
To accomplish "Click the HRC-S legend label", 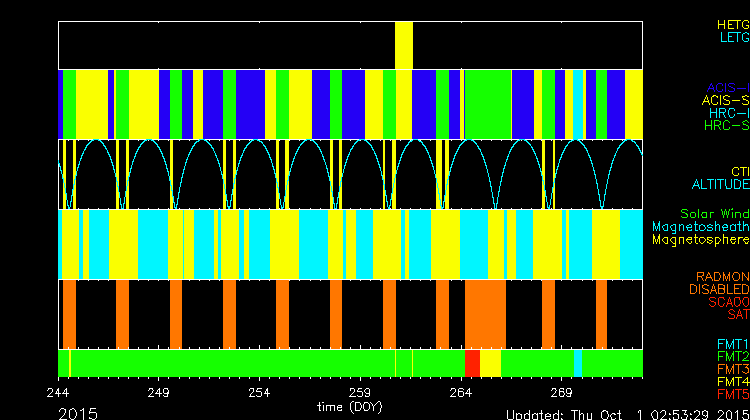I will click(x=726, y=126).
